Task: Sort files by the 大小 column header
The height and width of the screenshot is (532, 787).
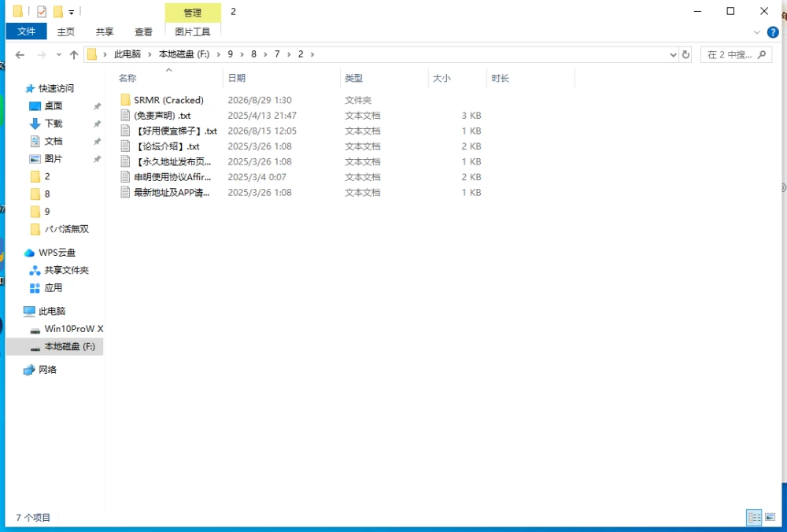Action: click(x=442, y=78)
